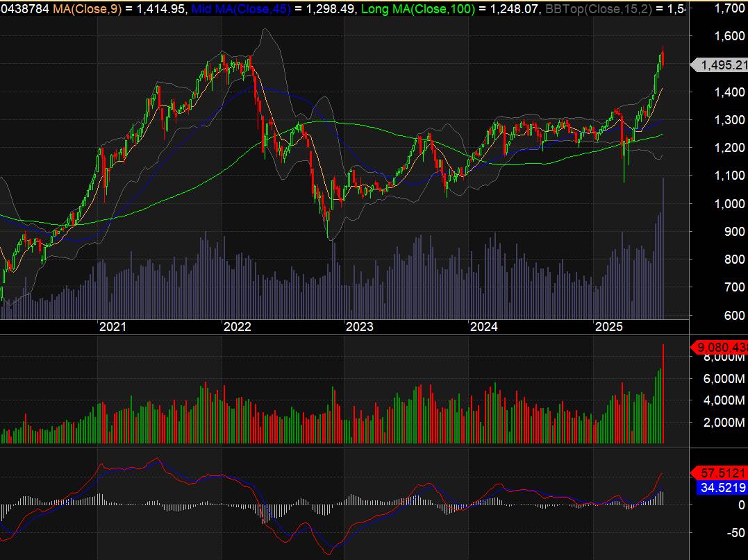Select the 2022 year marker on time axis
Viewport: 748px width, 560px height.
[237, 327]
